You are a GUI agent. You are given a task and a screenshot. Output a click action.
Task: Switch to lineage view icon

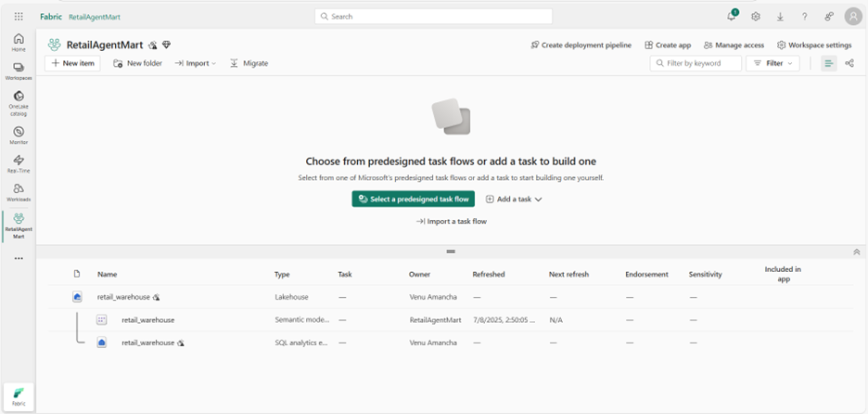click(849, 63)
